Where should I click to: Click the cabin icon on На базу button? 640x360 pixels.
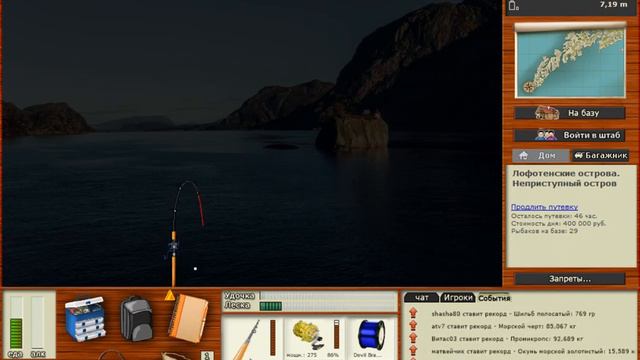pyautogui.click(x=547, y=113)
